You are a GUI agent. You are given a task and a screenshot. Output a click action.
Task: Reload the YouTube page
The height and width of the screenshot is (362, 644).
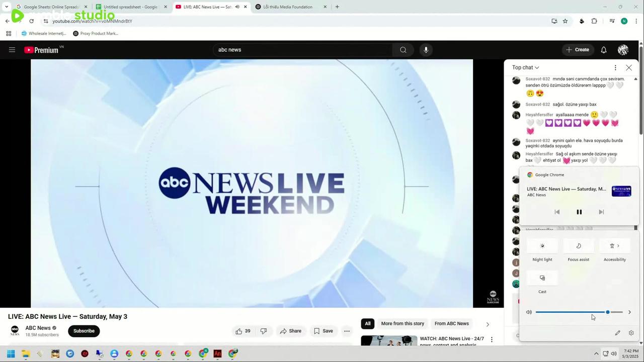pos(31,21)
